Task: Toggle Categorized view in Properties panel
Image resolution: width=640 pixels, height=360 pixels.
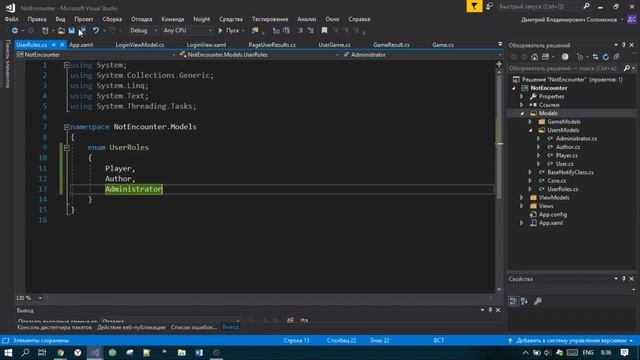Action: click(x=513, y=301)
